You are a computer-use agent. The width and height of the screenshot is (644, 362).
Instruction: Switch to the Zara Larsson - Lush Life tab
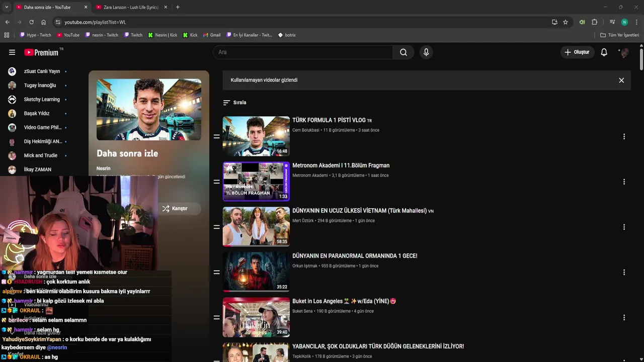click(131, 7)
